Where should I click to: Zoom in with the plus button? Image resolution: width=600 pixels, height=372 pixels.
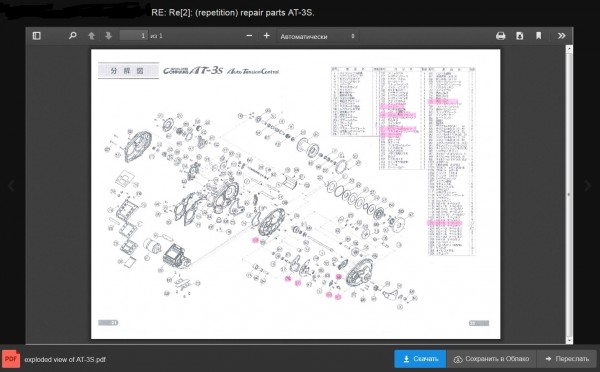[267, 36]
